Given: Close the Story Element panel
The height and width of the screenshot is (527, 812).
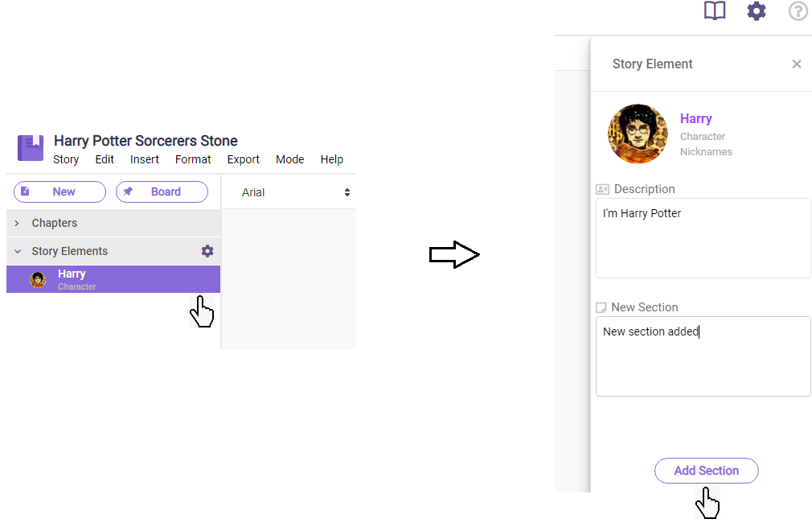Looking at the screenshot, I should pyautogui.click(x=797, y=64).
